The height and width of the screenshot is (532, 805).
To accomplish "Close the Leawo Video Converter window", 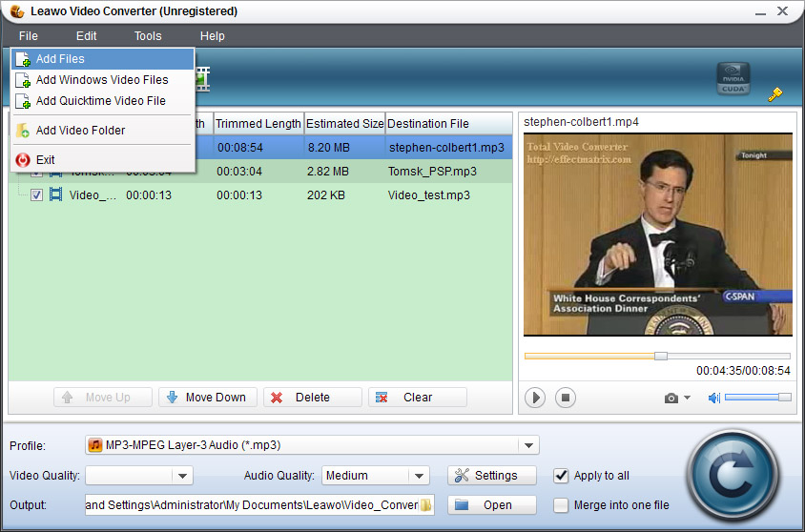I will [x=782, y=10].
